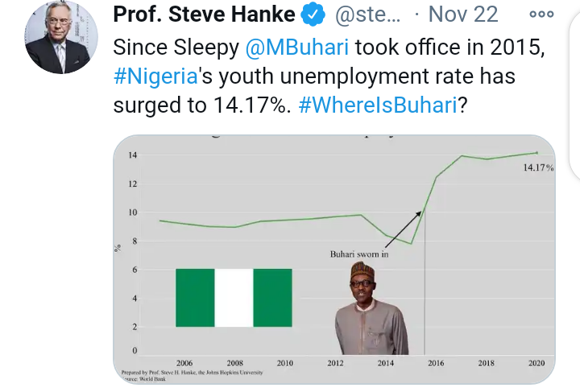This screenshot has height=392, width=580.
Task: Open Prof. Steve Hanke profile name
Action: pos(204,14)
